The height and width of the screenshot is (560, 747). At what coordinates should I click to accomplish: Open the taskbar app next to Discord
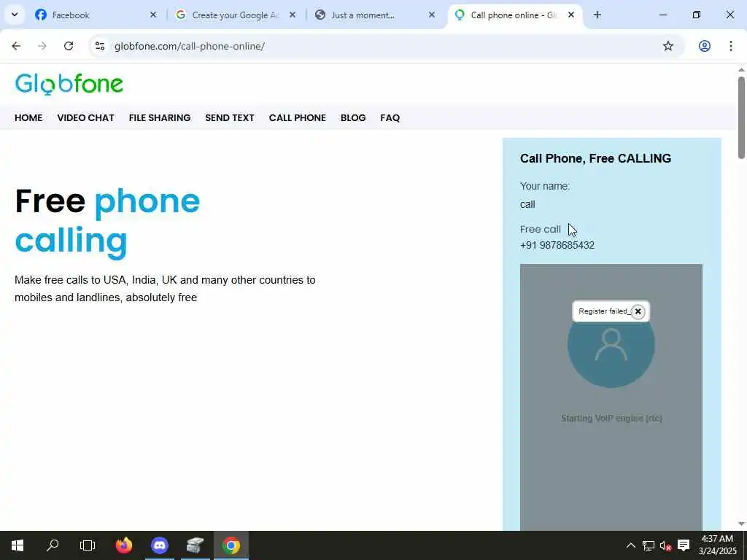click(x=196, y=545)
